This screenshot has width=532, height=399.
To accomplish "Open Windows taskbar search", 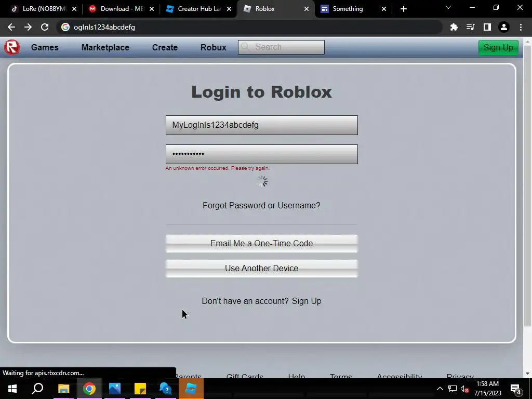I will 37,389.
